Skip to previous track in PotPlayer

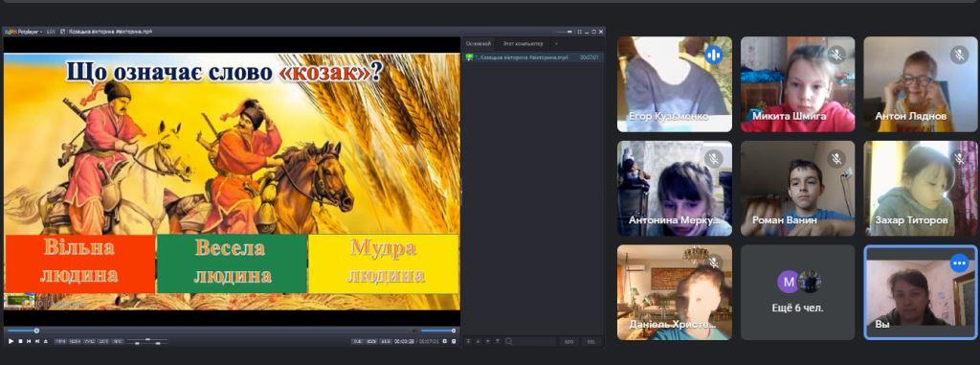pyautogui.click(x=29, y=341)
